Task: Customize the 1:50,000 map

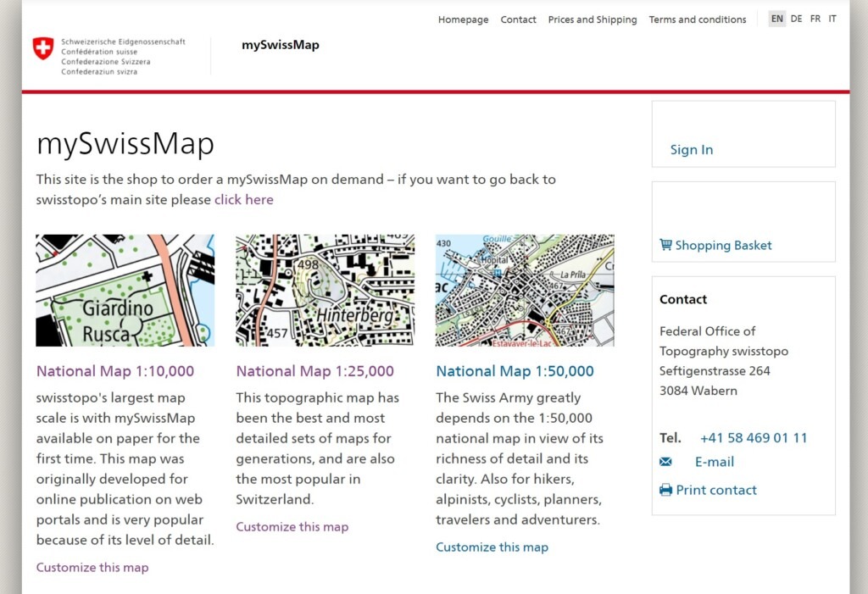Action: click(x=492, y=547)
